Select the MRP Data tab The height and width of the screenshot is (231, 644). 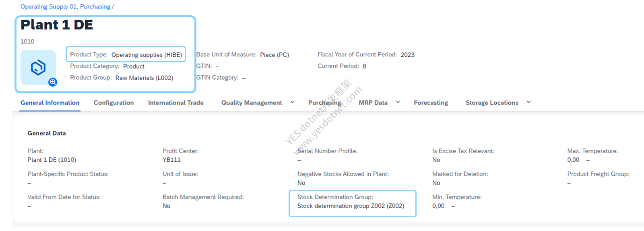coord(373,103)
